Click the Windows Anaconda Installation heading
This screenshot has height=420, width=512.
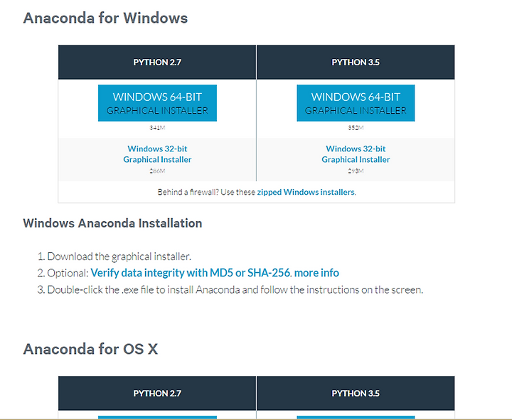click(112, 223)
